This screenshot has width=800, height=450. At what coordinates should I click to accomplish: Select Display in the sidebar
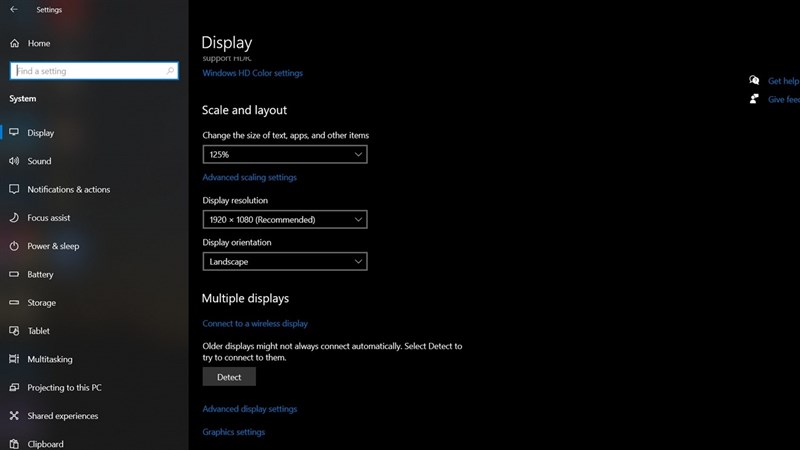(x=41, y=133)
